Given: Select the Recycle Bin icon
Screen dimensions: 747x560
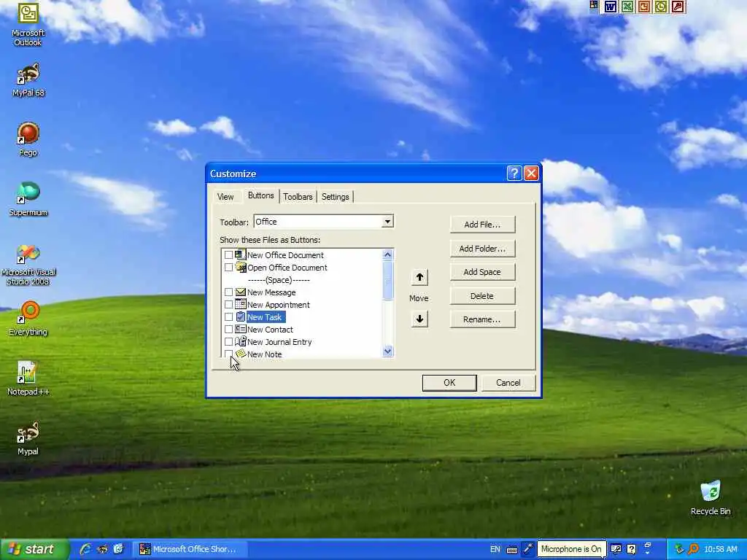Looking at the screenshot, I should tap(711, 497).
